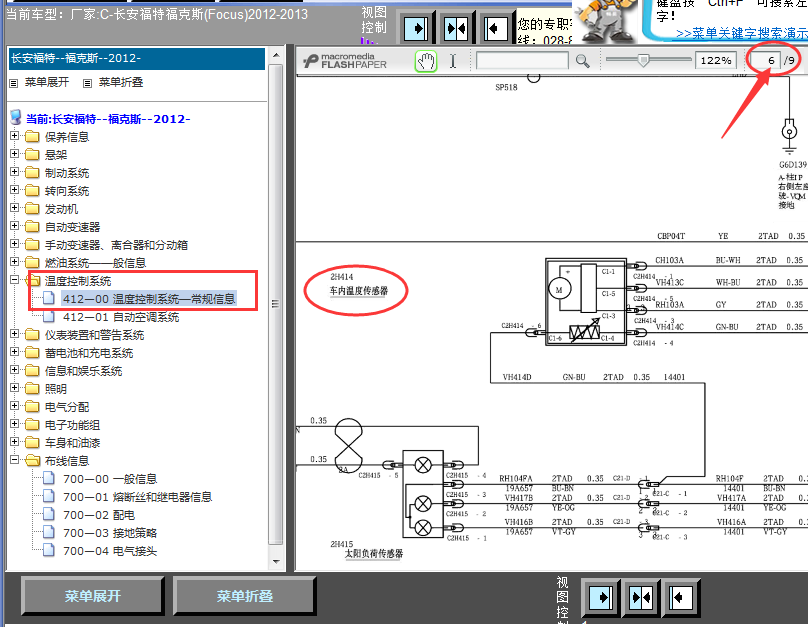Open 412—00 温度控制系统—常规信息 document
The image size is (808, 627).
(149, 299)
